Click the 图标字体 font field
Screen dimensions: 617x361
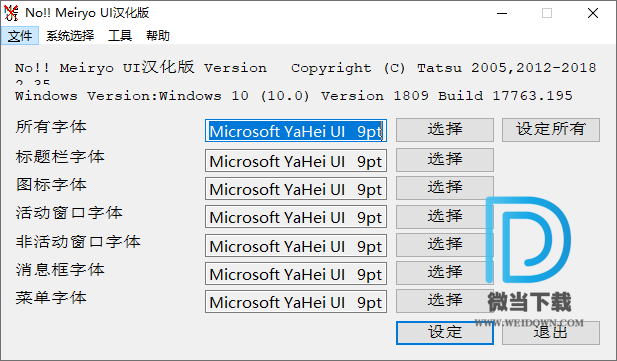pos(296,189)
